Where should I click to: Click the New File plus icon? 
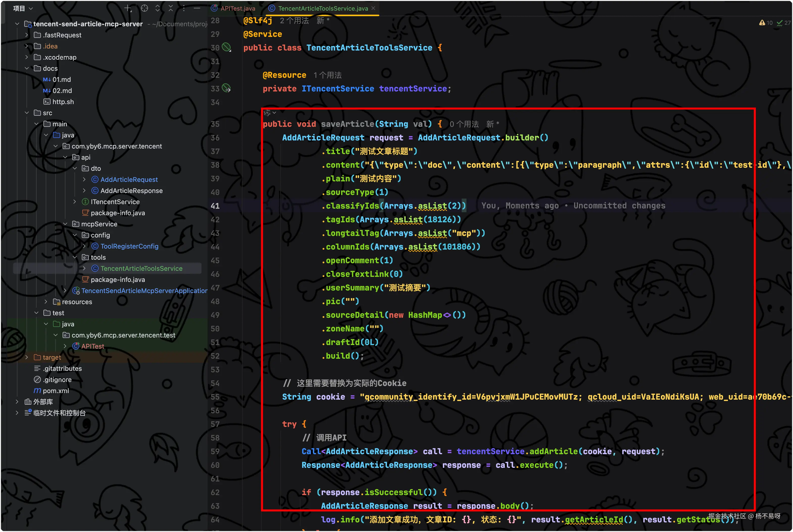coord(128,9)
